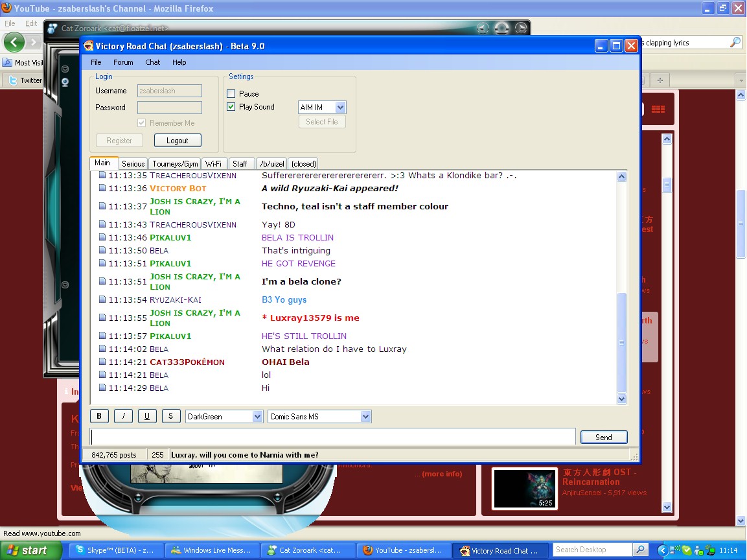This screenshot has height=560, width=747.
Task: Toggle bold text formatting button
Action: (x=98, y=416)
